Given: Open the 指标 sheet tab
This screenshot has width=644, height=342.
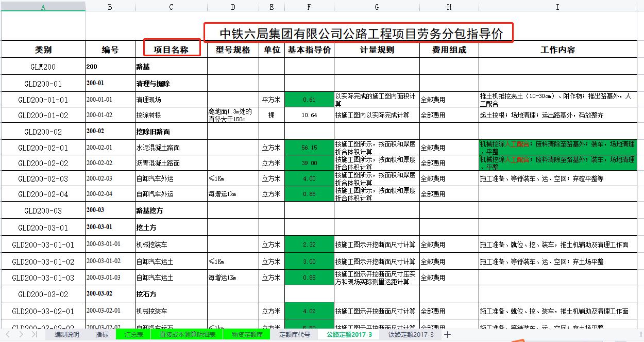Looking at the screenshot, I should [101, 334].
